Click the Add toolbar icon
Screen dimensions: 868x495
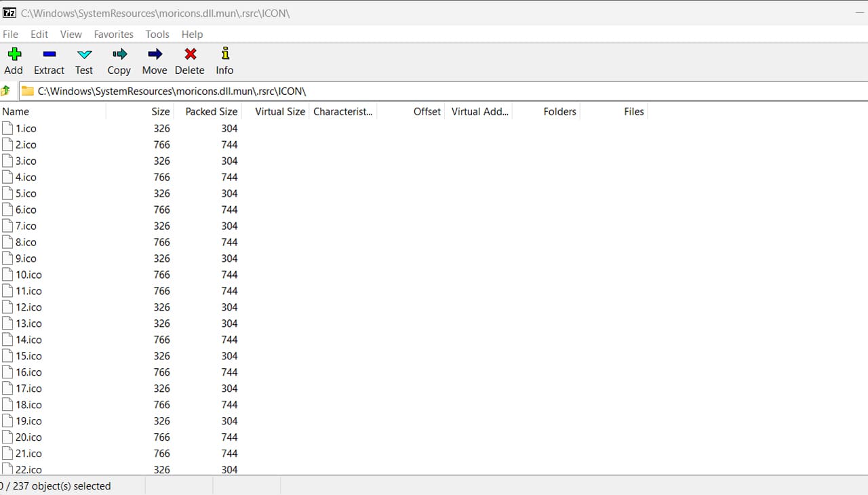[x=14, y=54]
